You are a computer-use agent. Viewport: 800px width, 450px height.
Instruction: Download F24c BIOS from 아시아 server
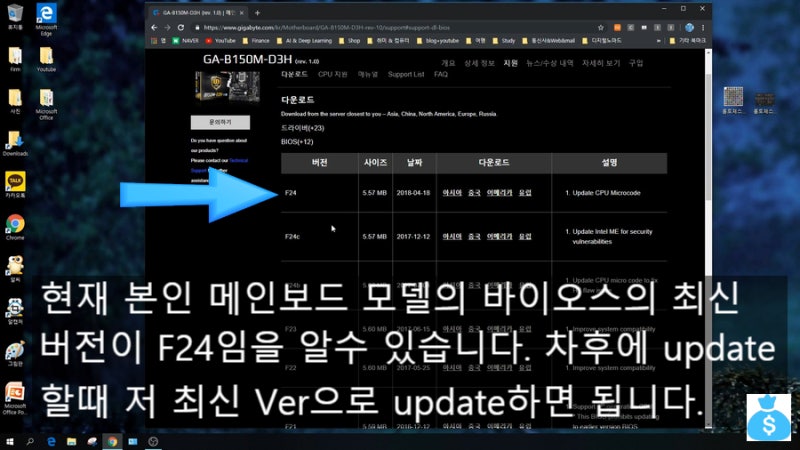pyautogui.click(x=452, y=237)
